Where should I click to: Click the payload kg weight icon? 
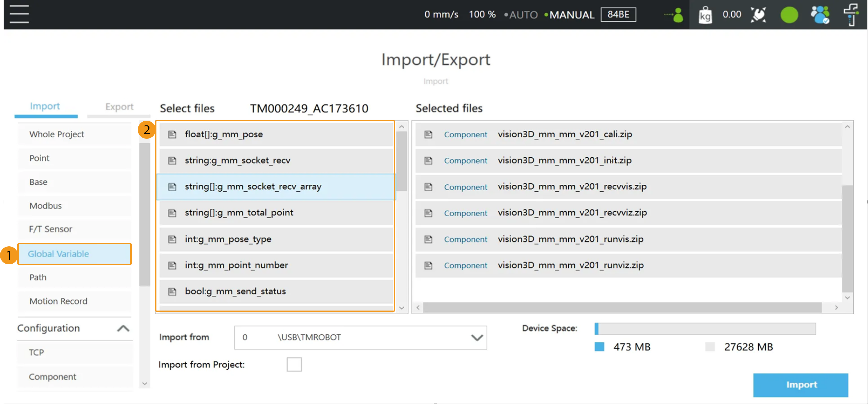pos(705,15)
